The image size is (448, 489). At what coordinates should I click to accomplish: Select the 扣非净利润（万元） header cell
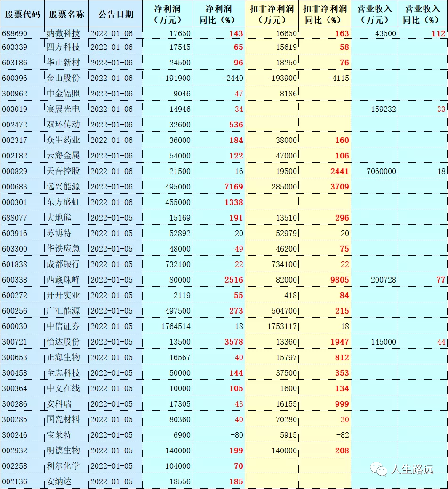[272, 14]
